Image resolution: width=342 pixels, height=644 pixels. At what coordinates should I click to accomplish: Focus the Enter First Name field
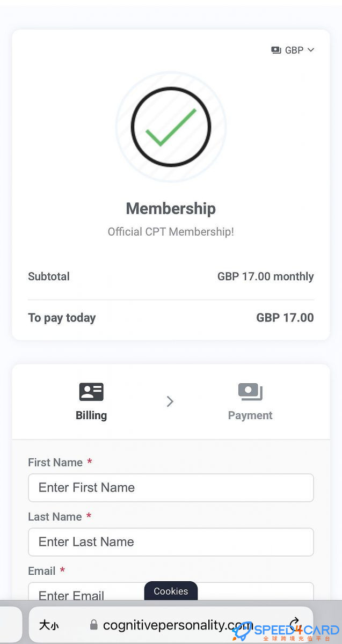click(x=171, y=487)
